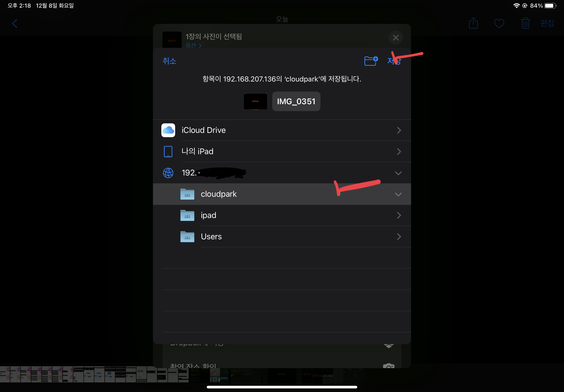Tap the heart favorite icon
Screen dimensions: 564x392
[x=499, y=24]
